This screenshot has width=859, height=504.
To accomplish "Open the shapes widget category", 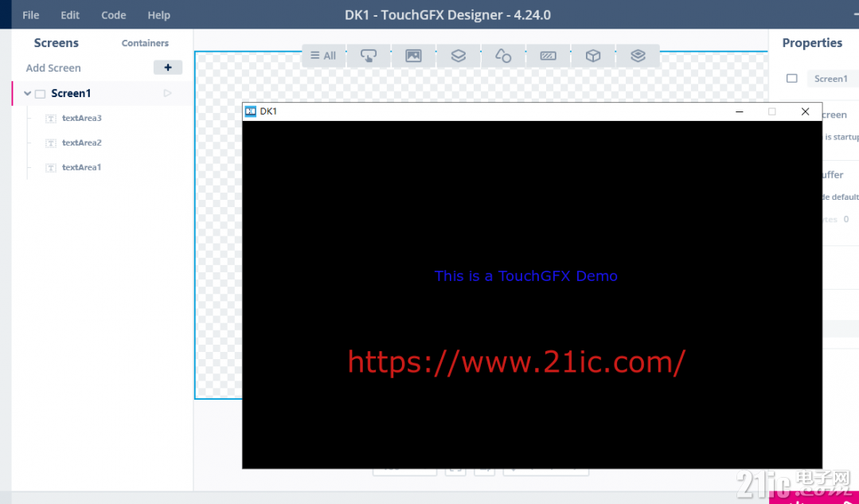I will click(503, 55).
